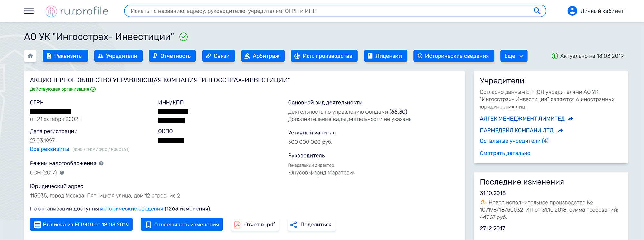Open the ПАРМЕДЕЙЛ КОМПАНИ ЛТД. founder link
Screen dimensions: 644x240
click(x=517, y=130)
